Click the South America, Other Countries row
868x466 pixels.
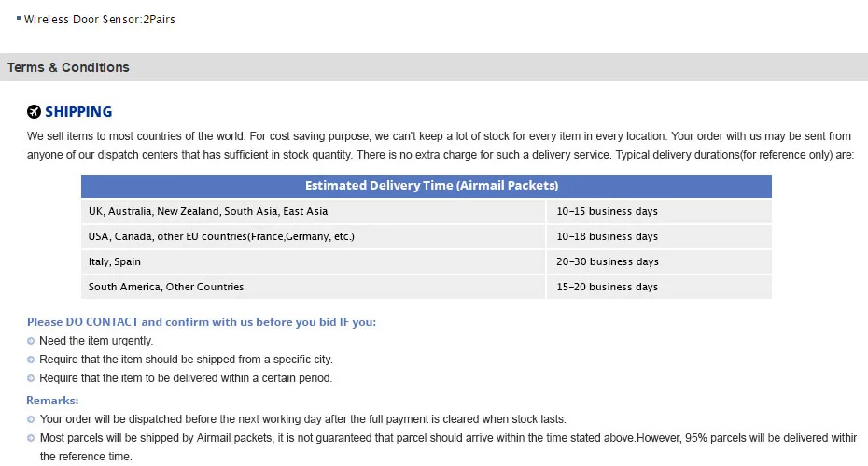[x=427, y=287]
